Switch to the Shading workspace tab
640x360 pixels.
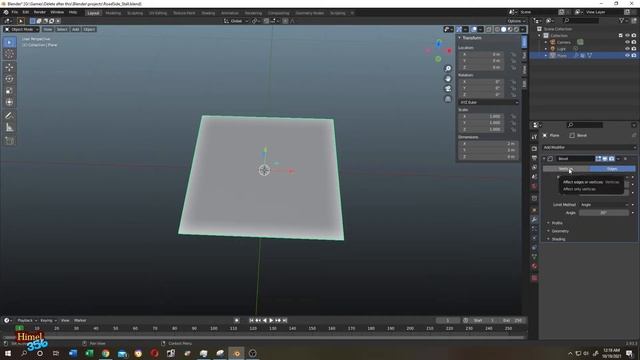click(208, 13)
